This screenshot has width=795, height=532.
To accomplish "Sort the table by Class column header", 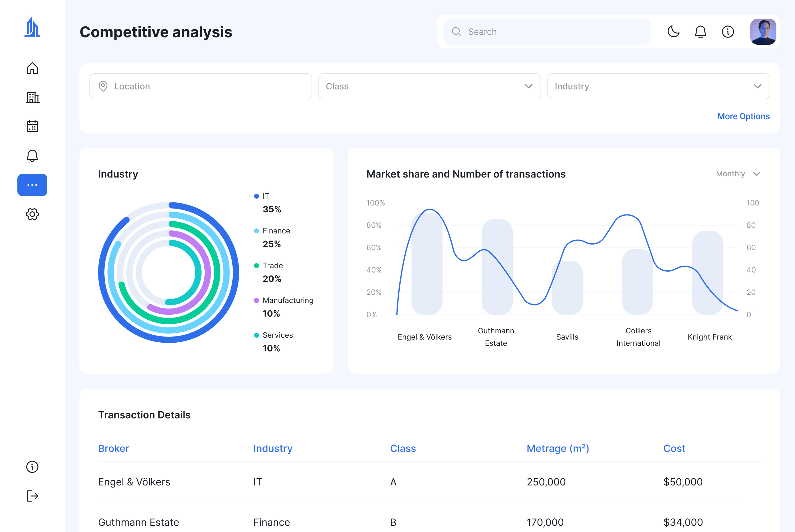I will click(402, 448).
